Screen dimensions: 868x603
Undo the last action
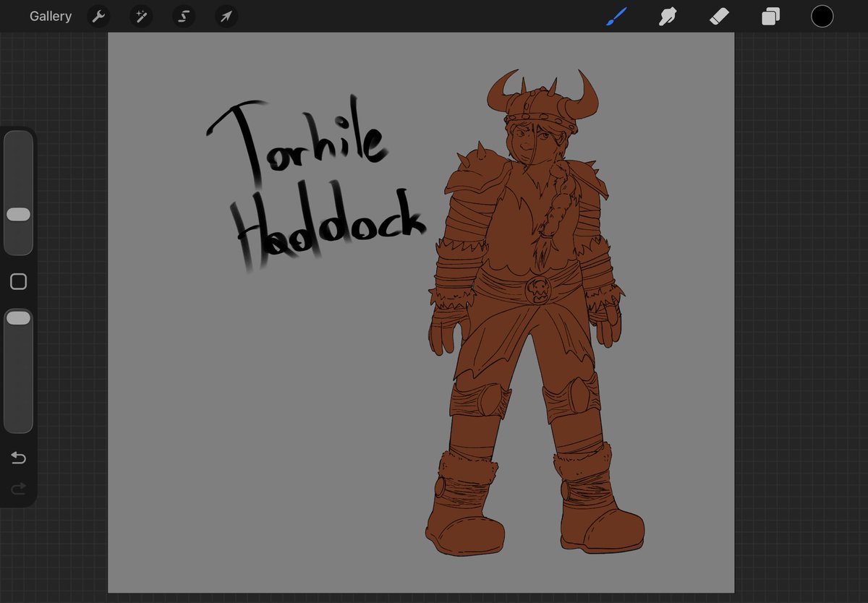click(19, 458)
